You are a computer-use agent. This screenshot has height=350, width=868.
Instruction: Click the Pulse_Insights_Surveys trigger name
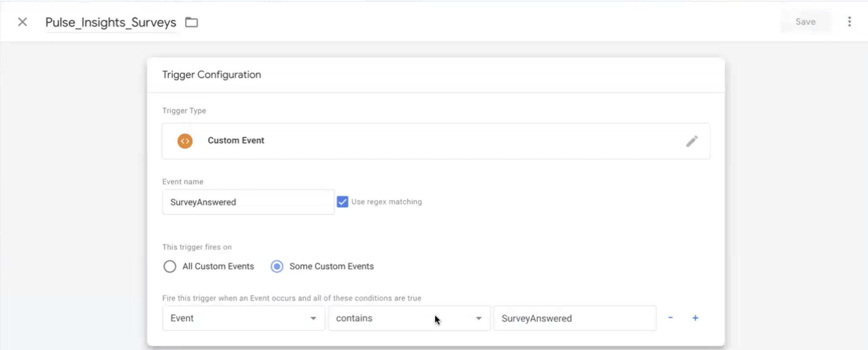[110, 23]
